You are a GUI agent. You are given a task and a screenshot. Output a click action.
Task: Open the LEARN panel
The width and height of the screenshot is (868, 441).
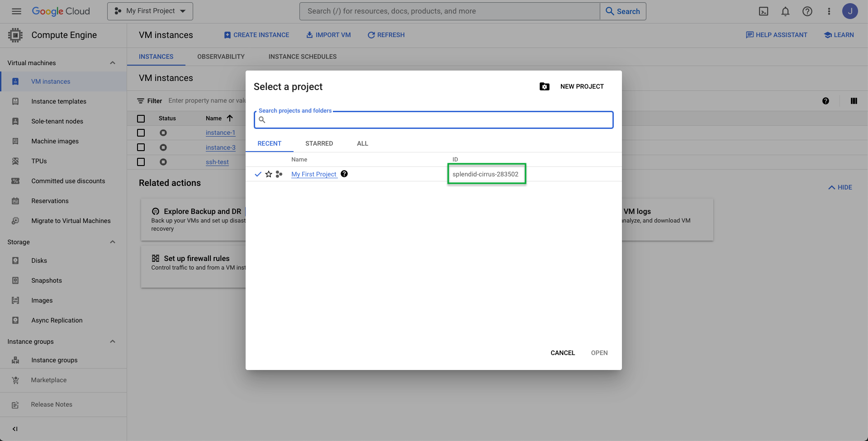click(x=839, y=35)
